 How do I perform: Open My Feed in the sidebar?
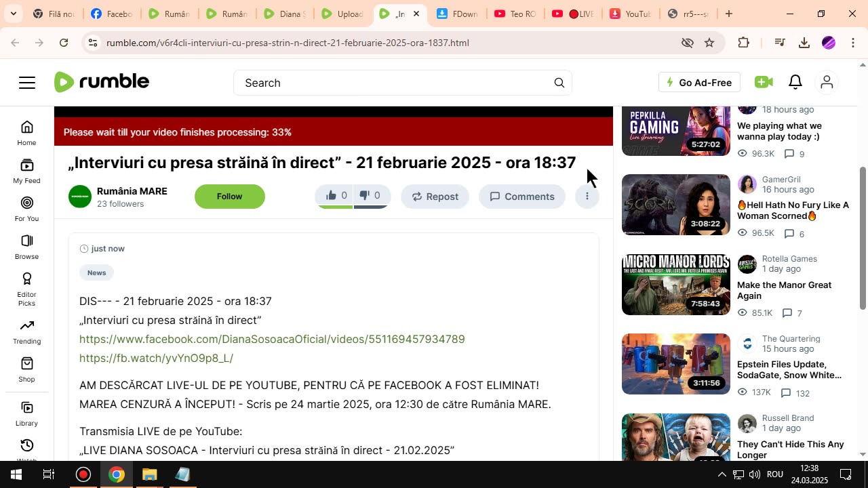(x=27, y=171)
